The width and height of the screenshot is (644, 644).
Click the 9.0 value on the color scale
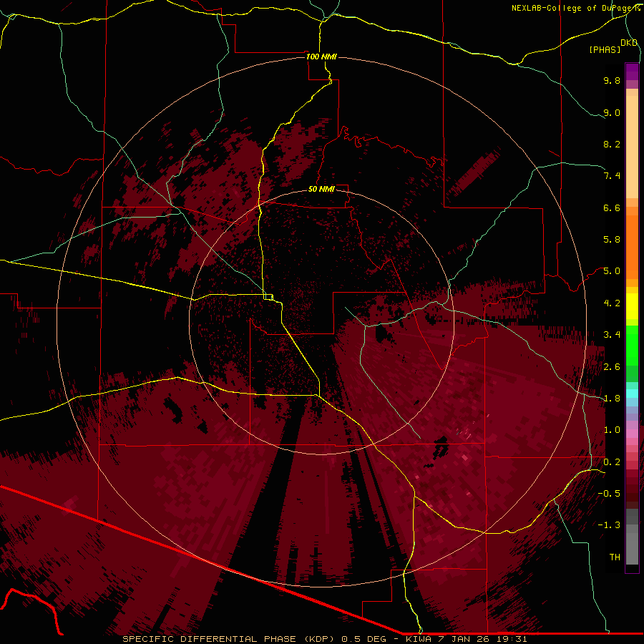[x=612, y=112]
